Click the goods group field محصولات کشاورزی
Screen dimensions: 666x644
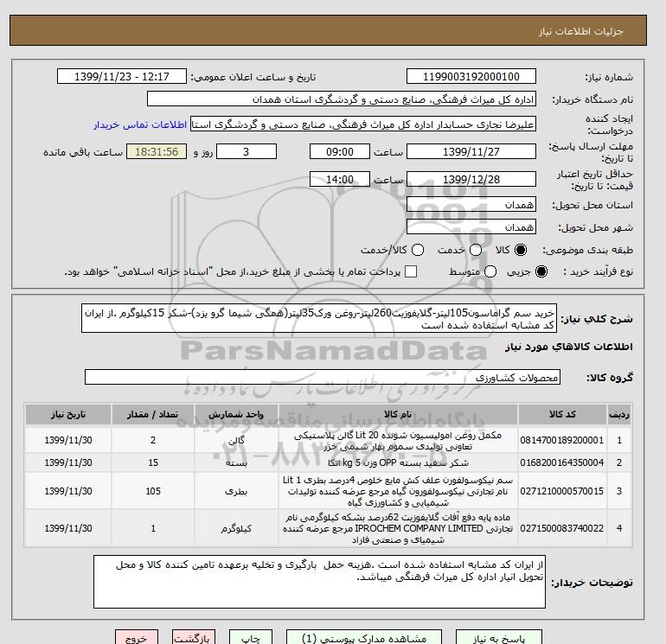coord(323,377)
